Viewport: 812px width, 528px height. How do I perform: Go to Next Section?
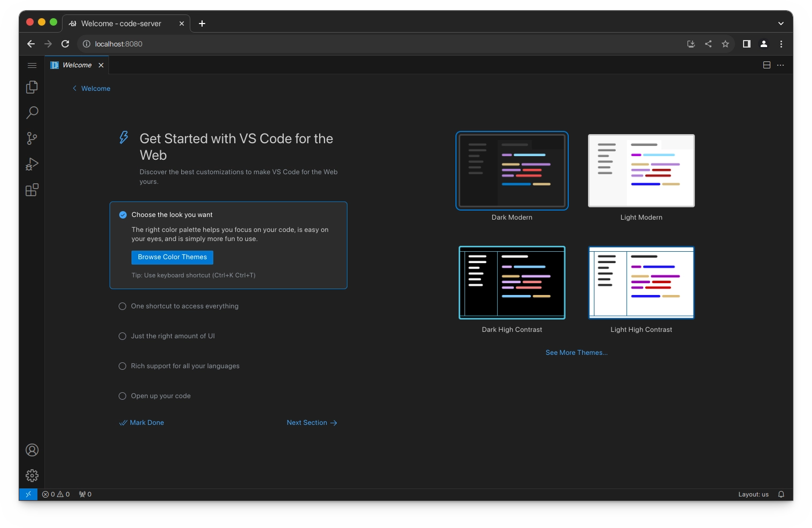(312, 423)
